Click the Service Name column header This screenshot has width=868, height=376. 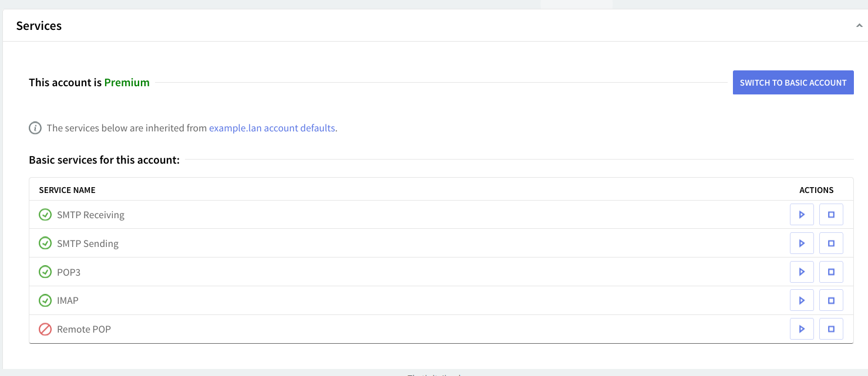click(67, 190)
